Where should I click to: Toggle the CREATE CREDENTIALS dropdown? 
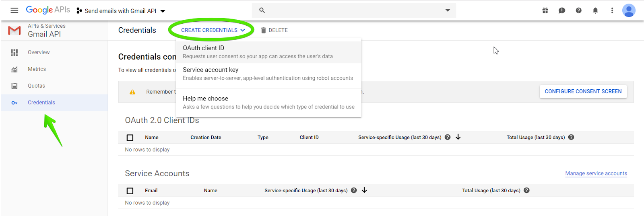(213, 30)
